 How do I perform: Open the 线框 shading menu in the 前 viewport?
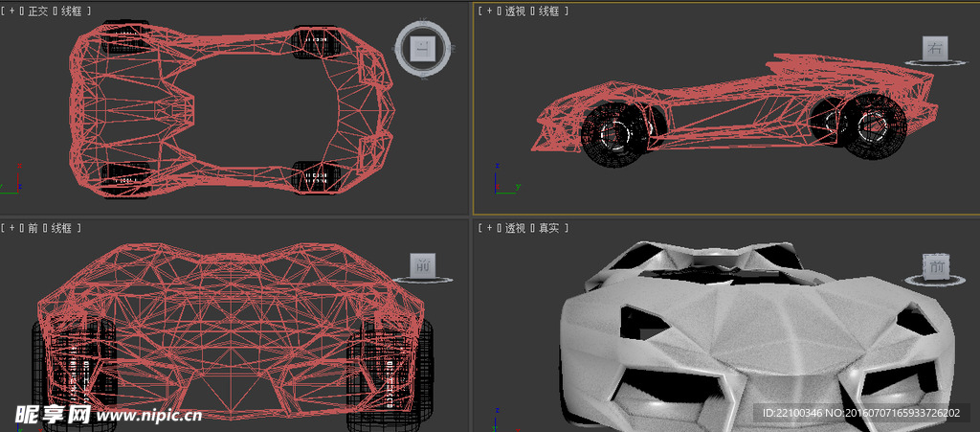62,228
